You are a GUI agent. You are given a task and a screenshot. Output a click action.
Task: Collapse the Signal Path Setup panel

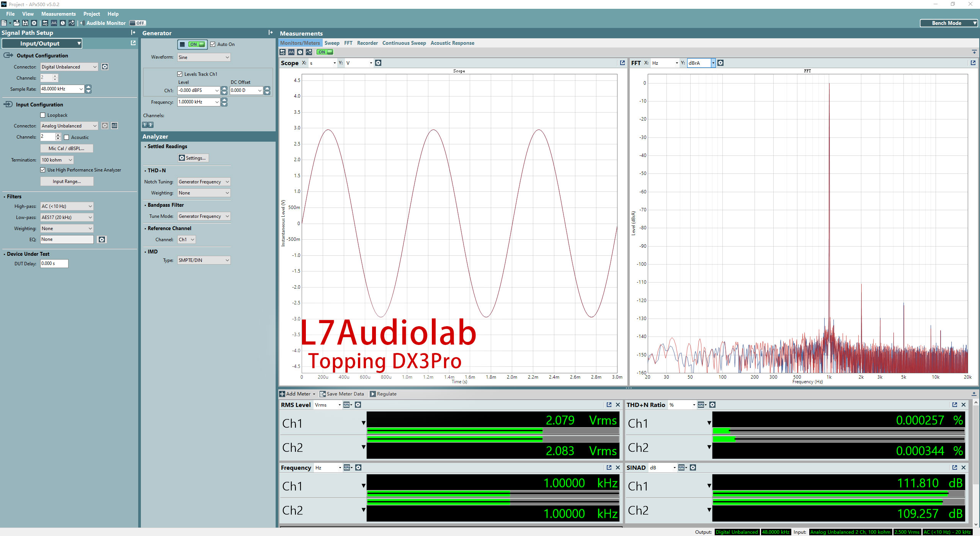133,33
